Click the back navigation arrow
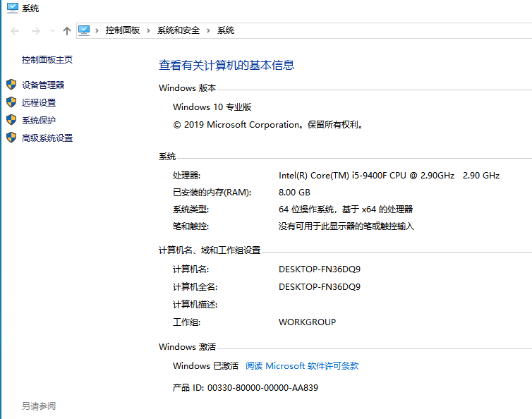The image size is (532, 419). coord(16,31)
